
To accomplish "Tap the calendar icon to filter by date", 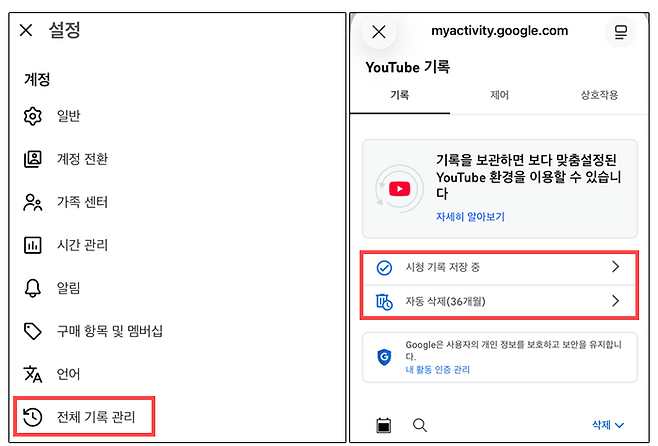I will (x=383, y=425).
